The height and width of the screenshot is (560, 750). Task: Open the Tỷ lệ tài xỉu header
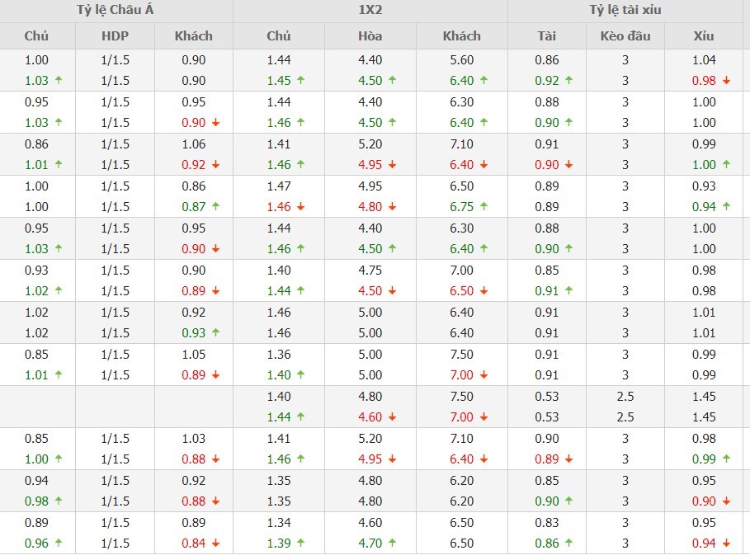625,11
